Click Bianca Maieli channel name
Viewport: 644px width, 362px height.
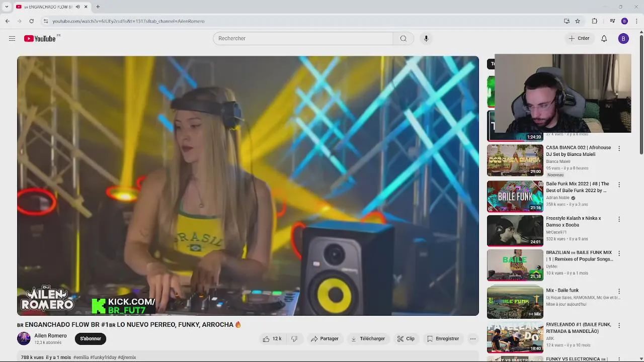558,161
